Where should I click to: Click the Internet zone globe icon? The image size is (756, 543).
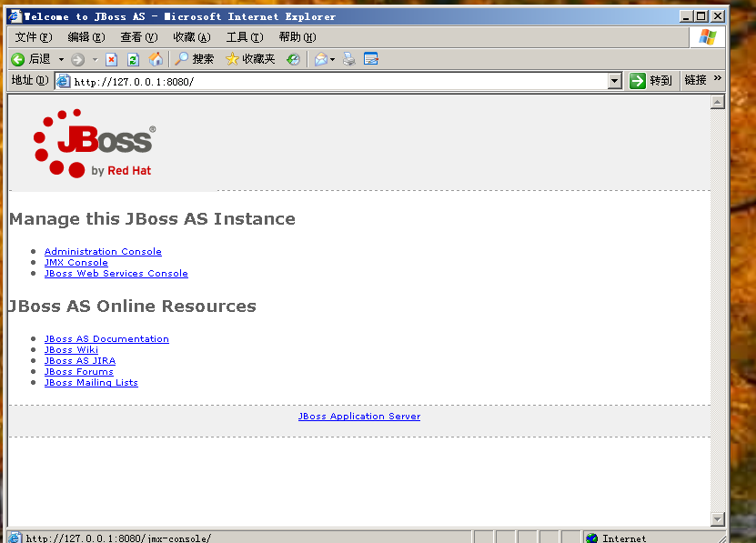[591, 538]
